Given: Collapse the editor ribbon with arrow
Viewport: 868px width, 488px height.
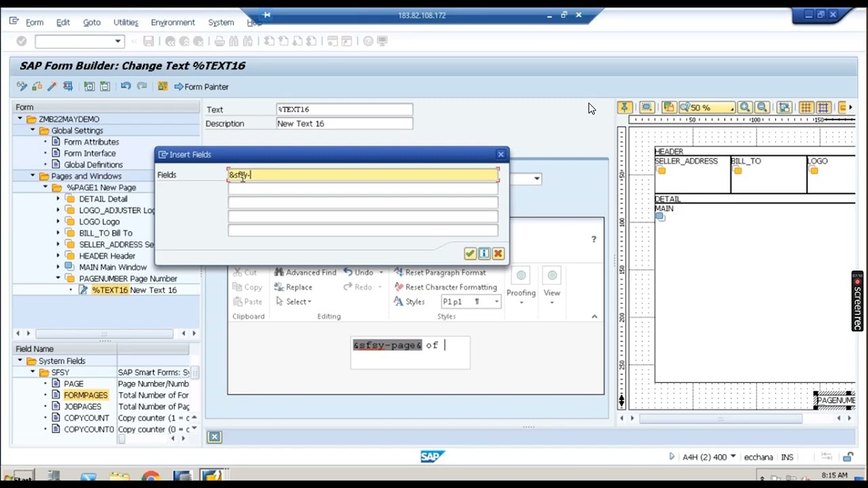Looking at the screenshot, I should [594, 317].
